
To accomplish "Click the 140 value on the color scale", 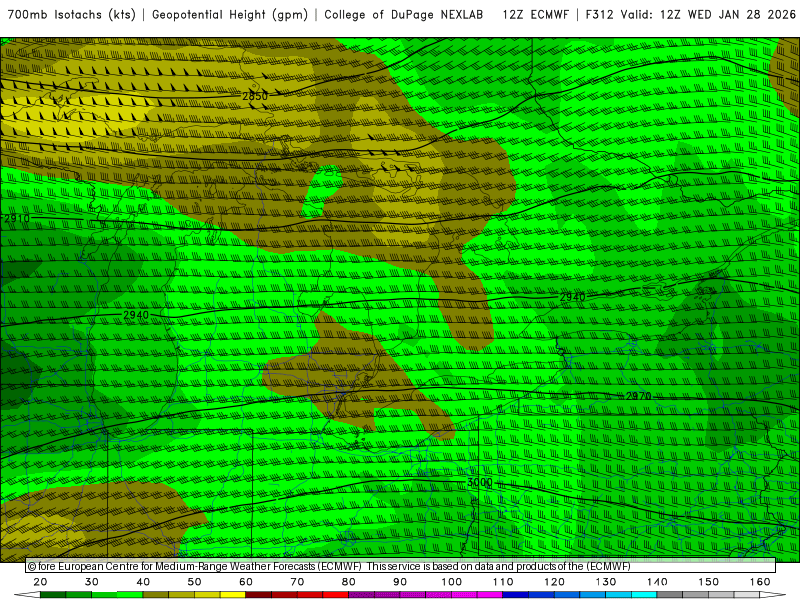I will point(657,582).
